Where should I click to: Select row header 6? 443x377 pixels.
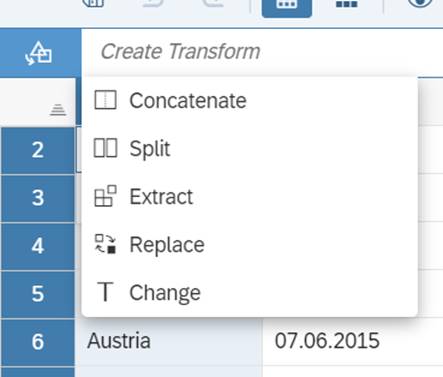(38, 342)
